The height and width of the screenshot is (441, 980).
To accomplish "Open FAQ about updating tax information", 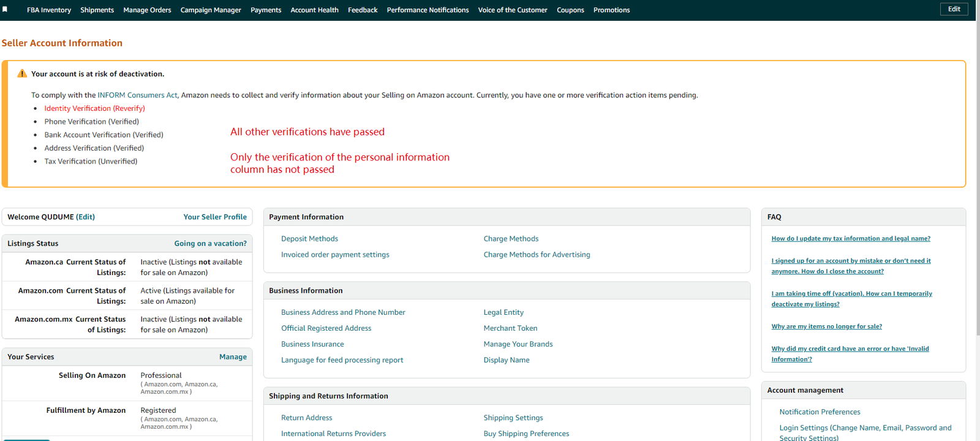I will click(850, 239).
